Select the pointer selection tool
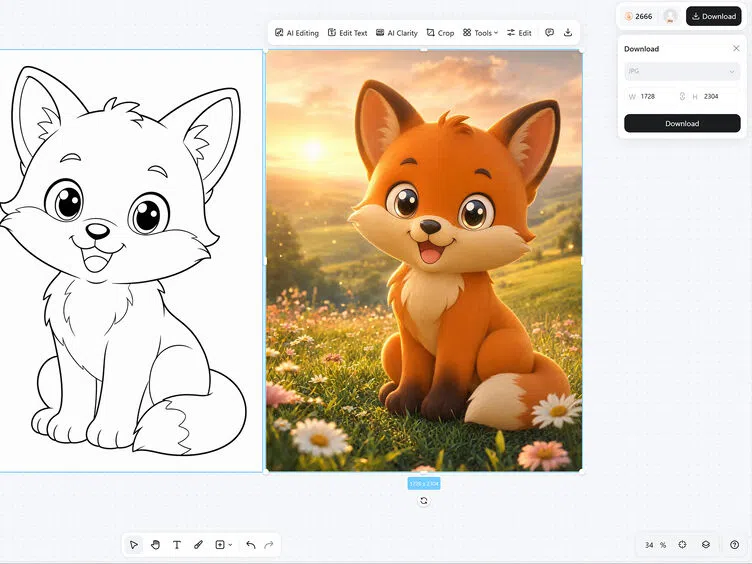Viewport: 752px width, 564px height. click(x=134, y=545)
